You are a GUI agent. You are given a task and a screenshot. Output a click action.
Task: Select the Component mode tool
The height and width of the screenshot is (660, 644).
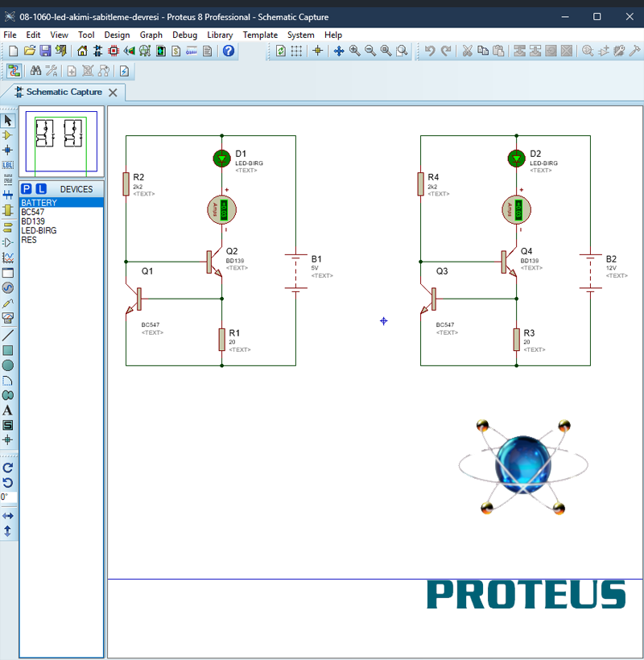(x=8, y=135)
